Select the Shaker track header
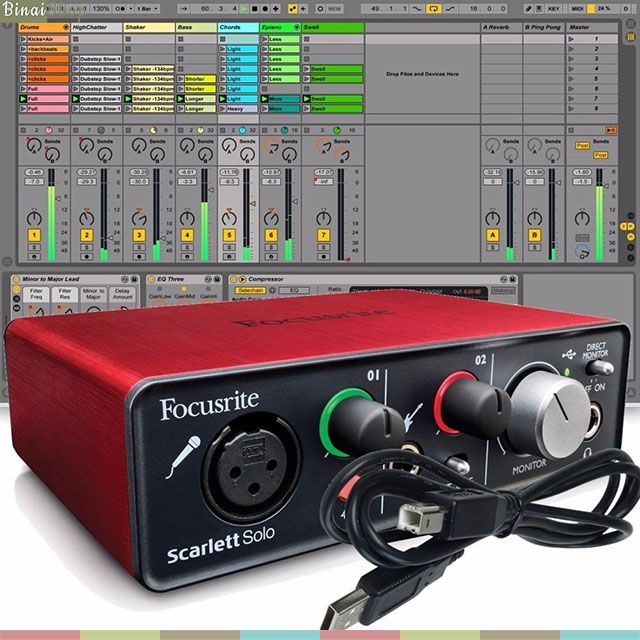 (x=149, y=27)
